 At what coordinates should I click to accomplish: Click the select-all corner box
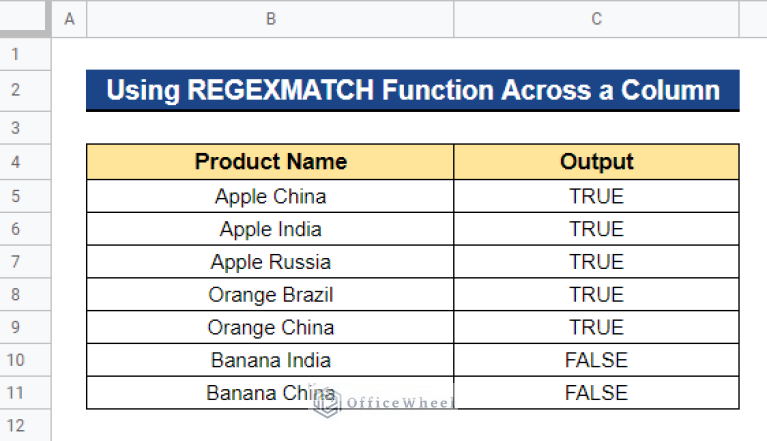(x=24, y=18)
